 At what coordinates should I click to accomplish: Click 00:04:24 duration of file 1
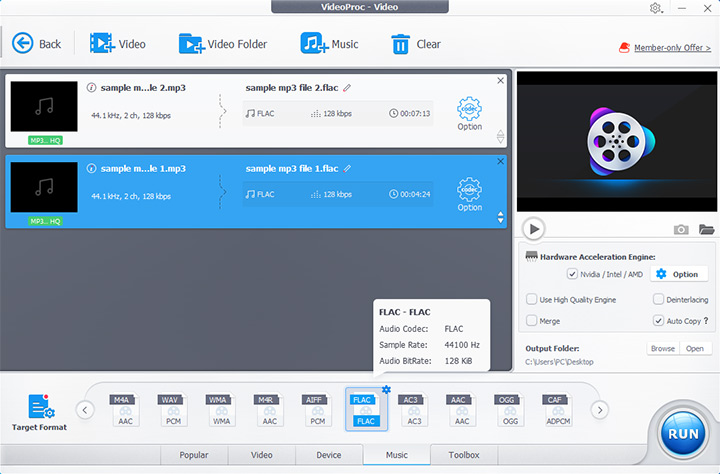coord(410,194)
